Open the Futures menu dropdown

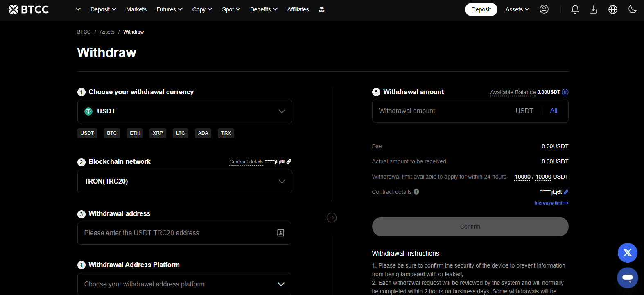[169, 9]
